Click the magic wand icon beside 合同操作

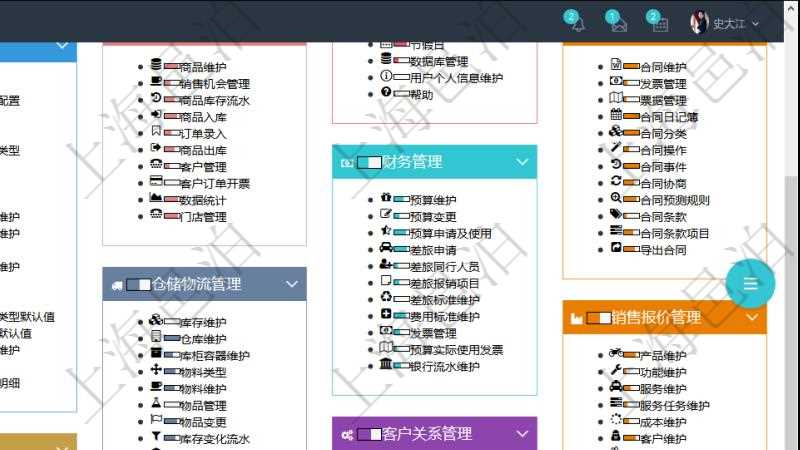[616, 147]
